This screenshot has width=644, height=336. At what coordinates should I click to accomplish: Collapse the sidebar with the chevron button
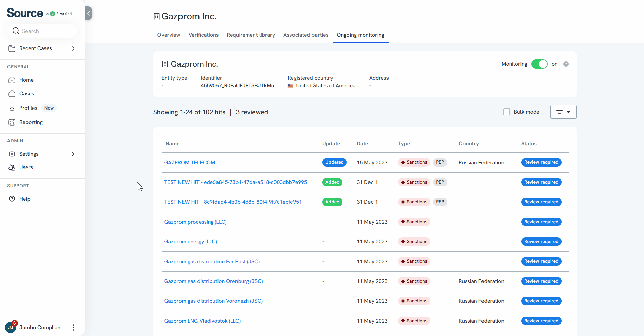click(89, 13)
